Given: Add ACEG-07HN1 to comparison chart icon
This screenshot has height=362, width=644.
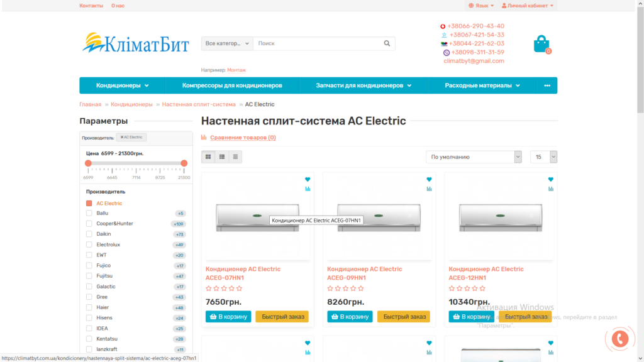Looking at the screenshot, I should 308,189.
